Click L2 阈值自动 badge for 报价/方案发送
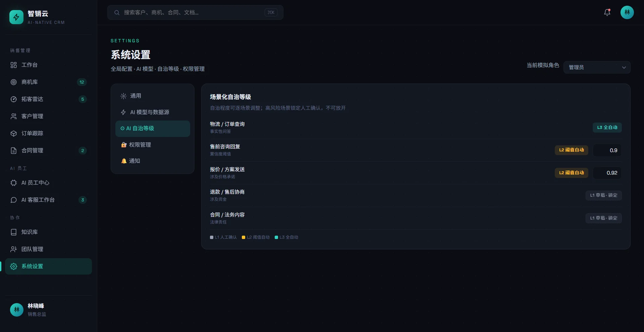 tap(571, 173)
